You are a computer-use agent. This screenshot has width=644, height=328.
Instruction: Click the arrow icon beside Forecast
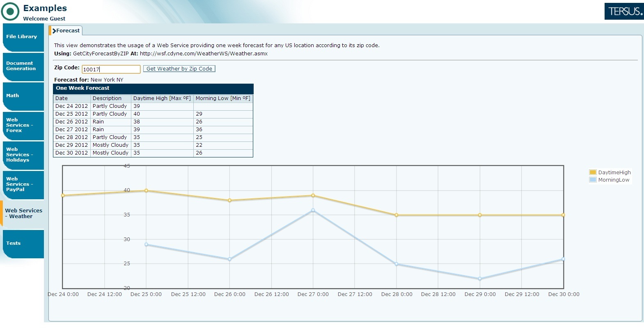click(54, 31)
